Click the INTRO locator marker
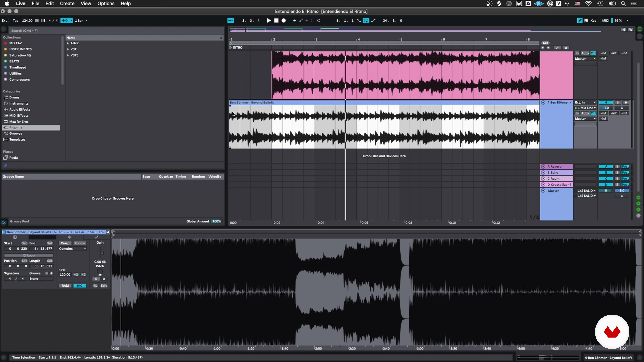The image size is (644, 362). click(x=236, y=47)
